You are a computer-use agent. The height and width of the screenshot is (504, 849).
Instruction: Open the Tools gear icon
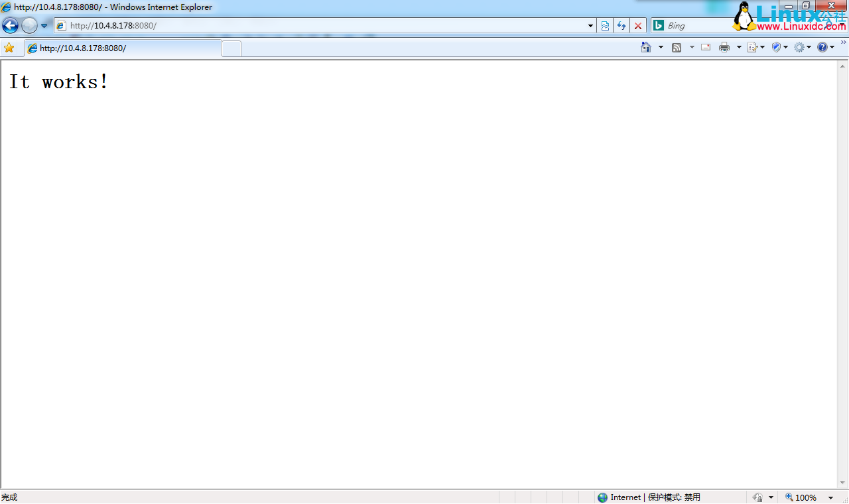[801, 47]
